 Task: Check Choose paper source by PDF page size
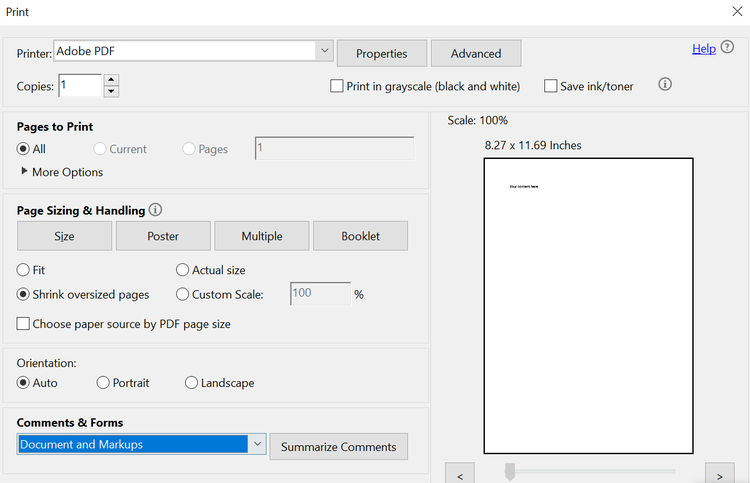click(x=23, y=324)
